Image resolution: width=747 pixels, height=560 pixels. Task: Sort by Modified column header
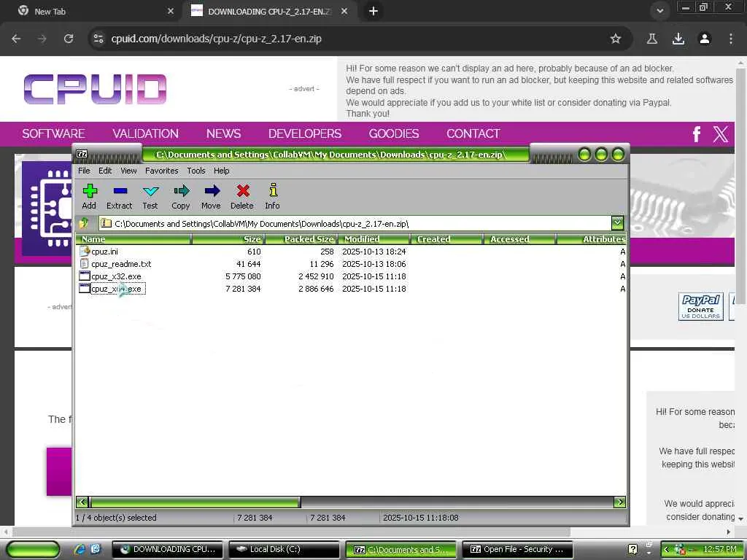point(374,239)
